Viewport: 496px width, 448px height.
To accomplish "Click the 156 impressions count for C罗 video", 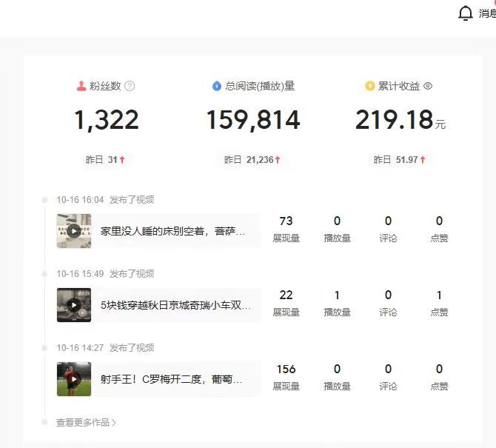I will click(286, 369).
